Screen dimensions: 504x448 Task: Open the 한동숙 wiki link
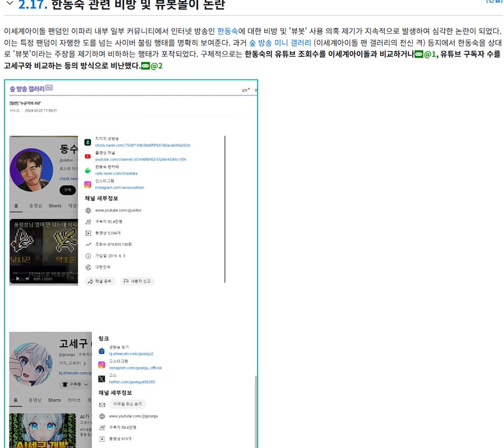pyautogui.click(x=227, y=31)
